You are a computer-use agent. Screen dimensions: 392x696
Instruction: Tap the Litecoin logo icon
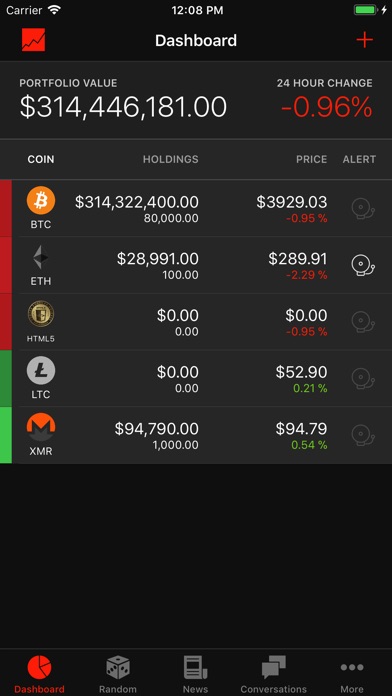[41, 371]
